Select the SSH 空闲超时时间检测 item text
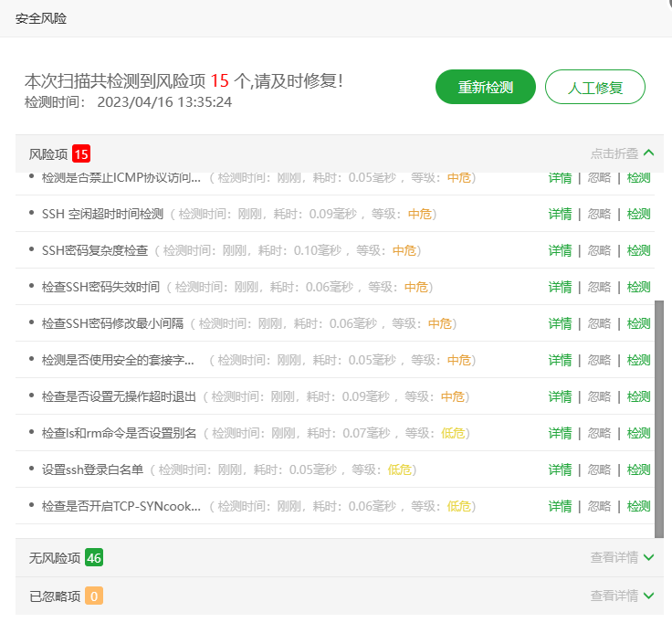 [x=102, y=214]
